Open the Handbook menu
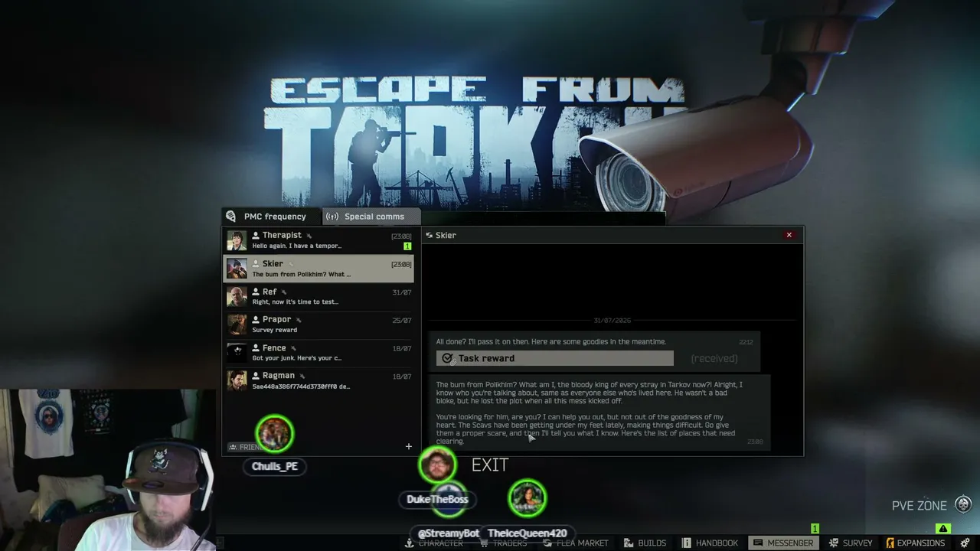 pos(710,543)
